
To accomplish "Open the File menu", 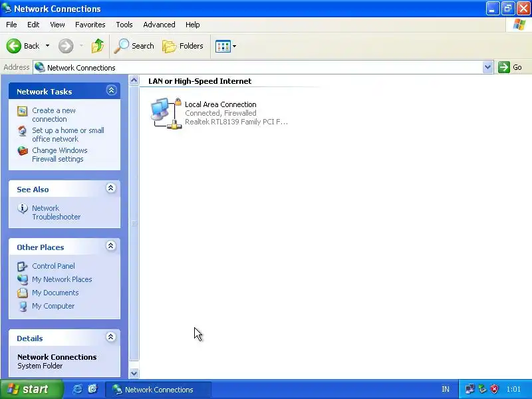I will [11, 25].
